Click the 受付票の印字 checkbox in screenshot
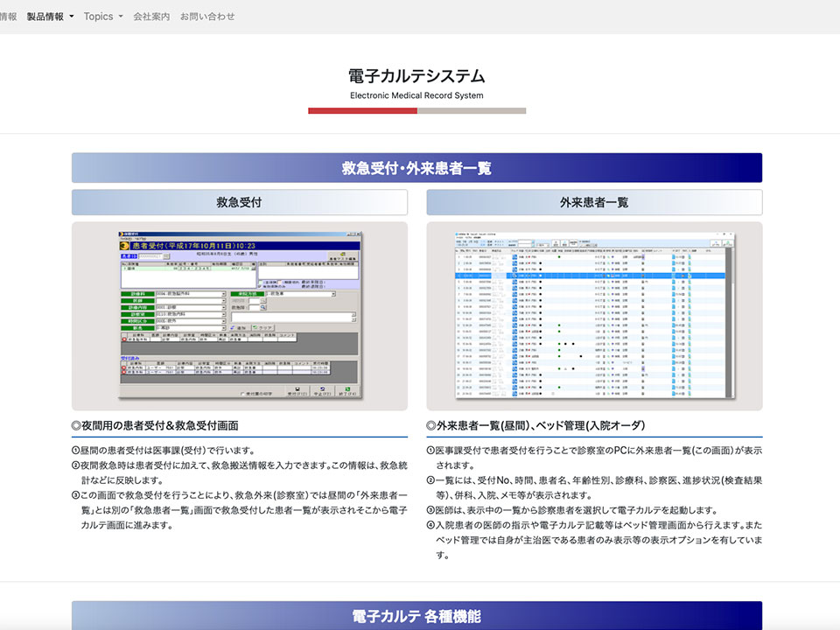 pos(242,395)
